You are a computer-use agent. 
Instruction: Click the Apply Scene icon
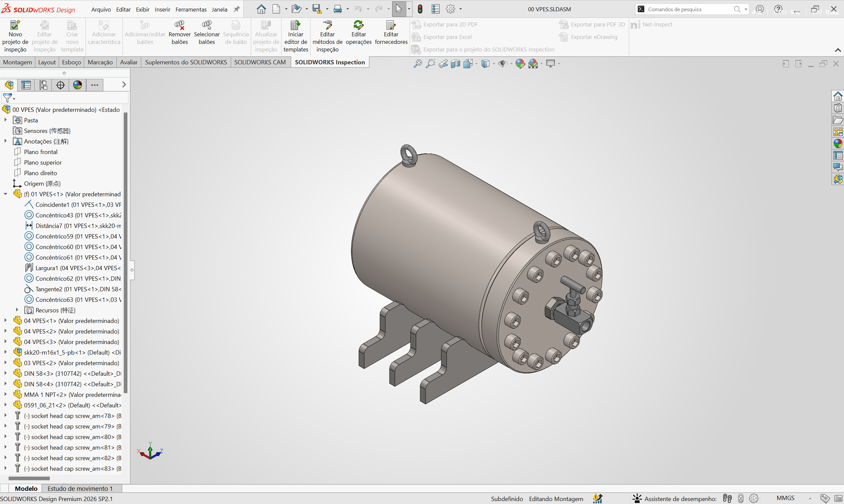pyautogui.click(x=533, y=64)
